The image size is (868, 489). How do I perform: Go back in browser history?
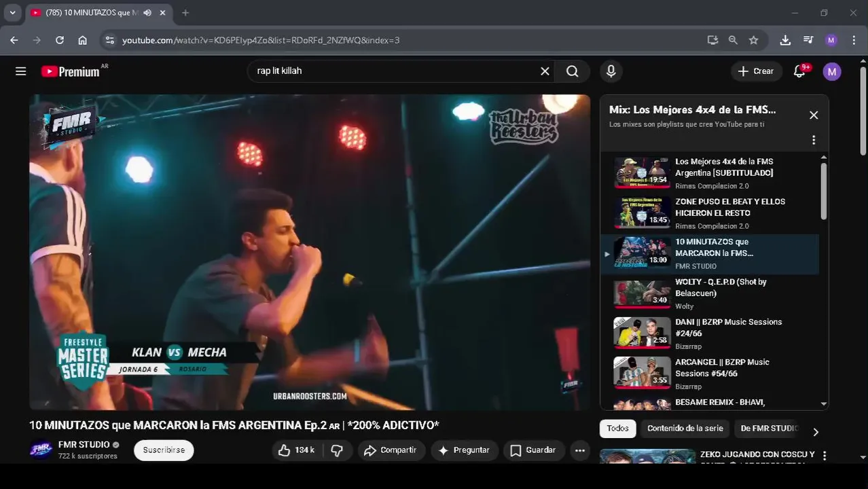[14, 40]
